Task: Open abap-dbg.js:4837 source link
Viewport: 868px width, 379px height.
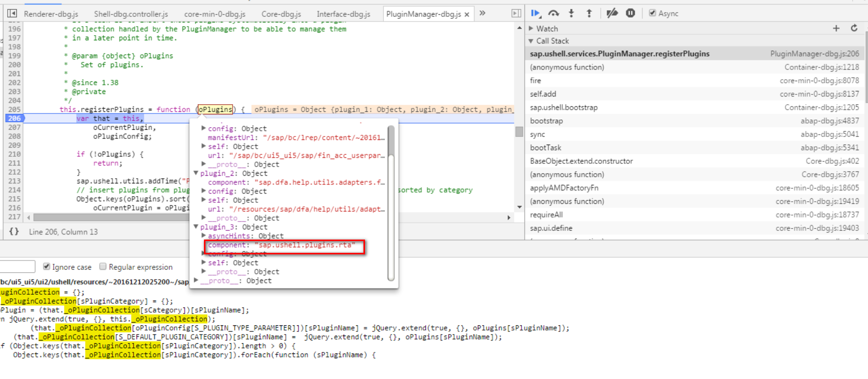Action: 830,121
